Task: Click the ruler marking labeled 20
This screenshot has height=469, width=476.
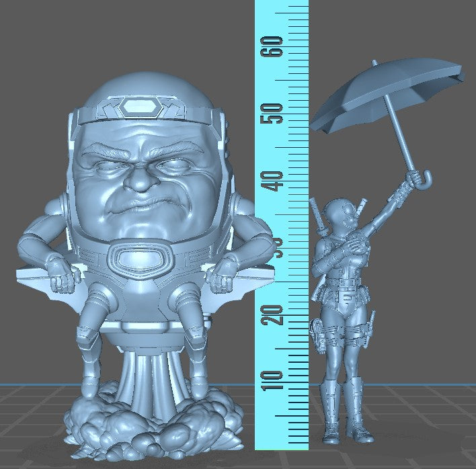Action: (x=272, y=315)
